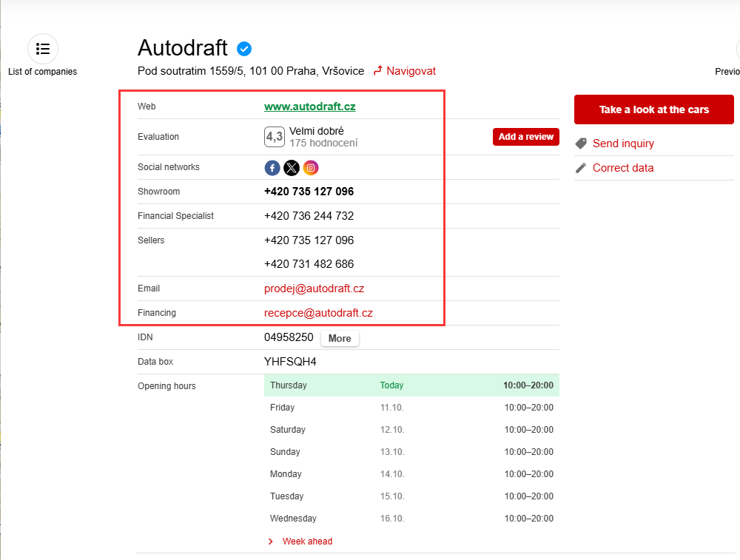Click the Sunday 13.10. opening hours row

click(x=411, y=452)
